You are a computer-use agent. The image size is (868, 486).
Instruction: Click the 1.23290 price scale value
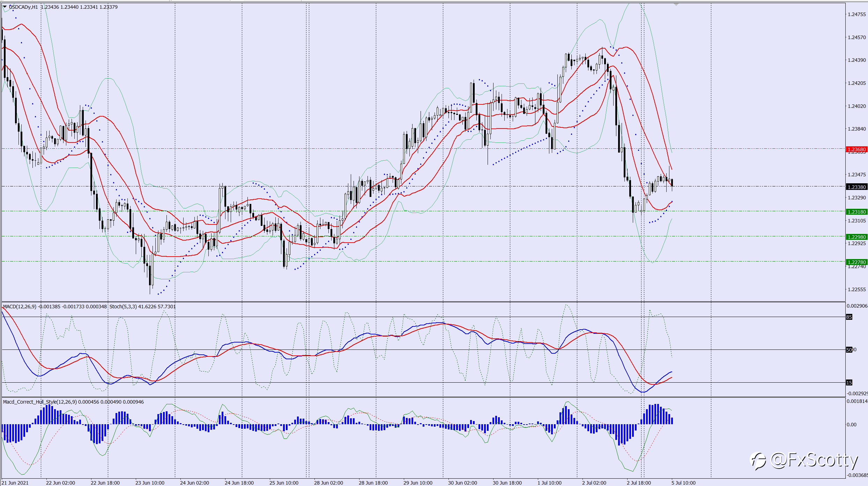[x=857, y=198]
